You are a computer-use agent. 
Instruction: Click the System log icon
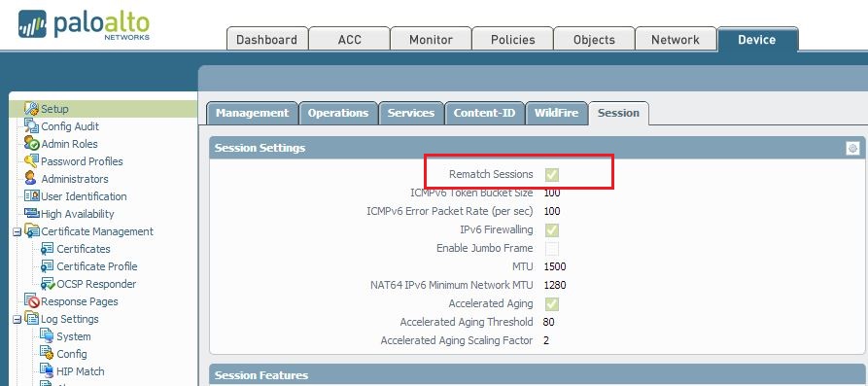tap(48, 336)
